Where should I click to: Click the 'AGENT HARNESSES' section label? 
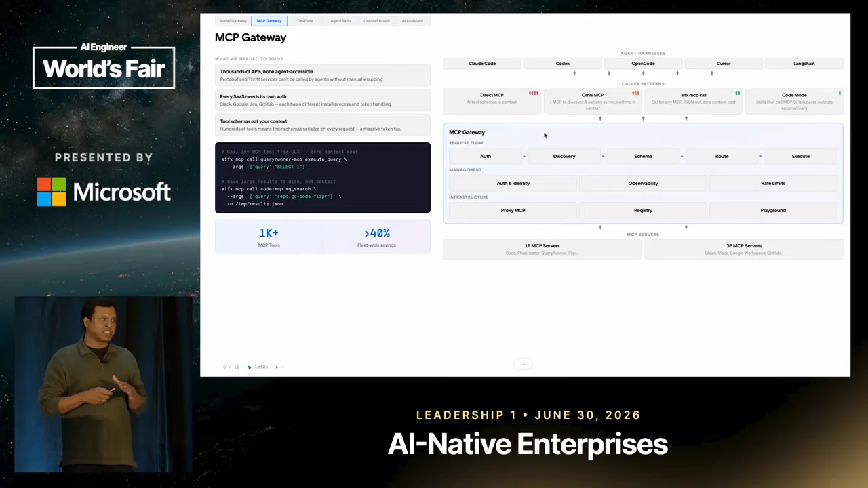pyautogui.click(x=643, y=53)
